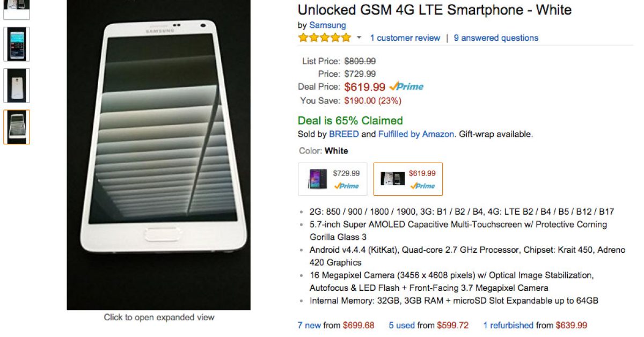644x337 pixels.
Task: View thumbnail showing phone with lit screen
Action: 17,44
